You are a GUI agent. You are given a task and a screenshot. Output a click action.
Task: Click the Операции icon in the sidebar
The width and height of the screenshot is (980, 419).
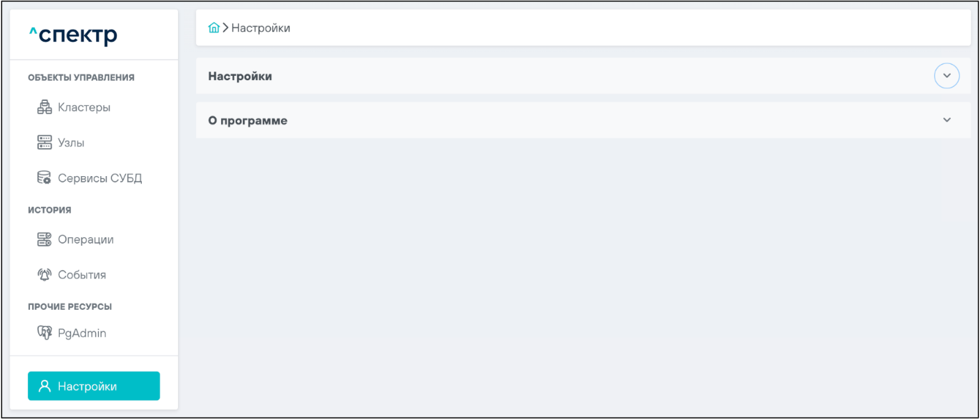pos(45,239)
